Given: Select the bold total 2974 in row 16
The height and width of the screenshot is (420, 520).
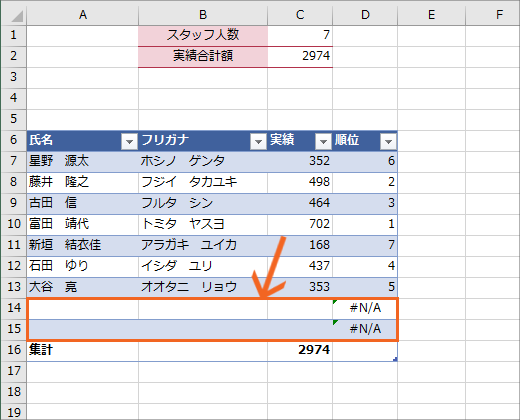Looking at the screenshot, I should [300, 350].
